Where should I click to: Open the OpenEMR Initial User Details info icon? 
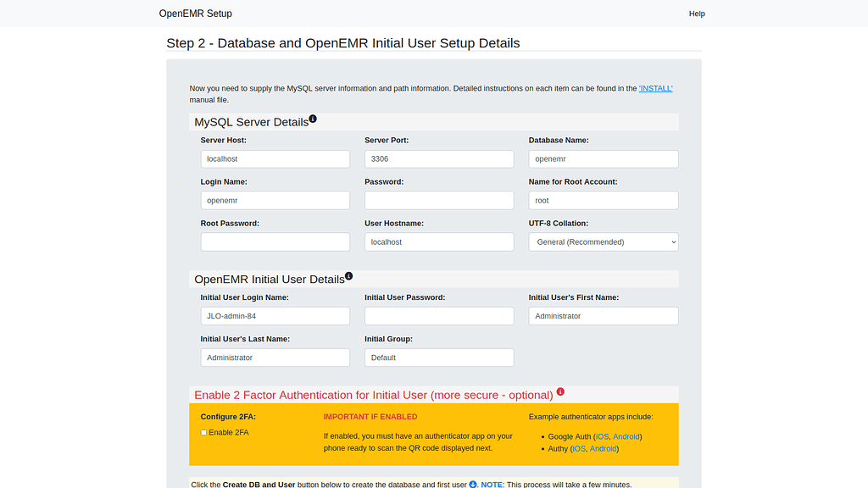click(x=348, y=274)
